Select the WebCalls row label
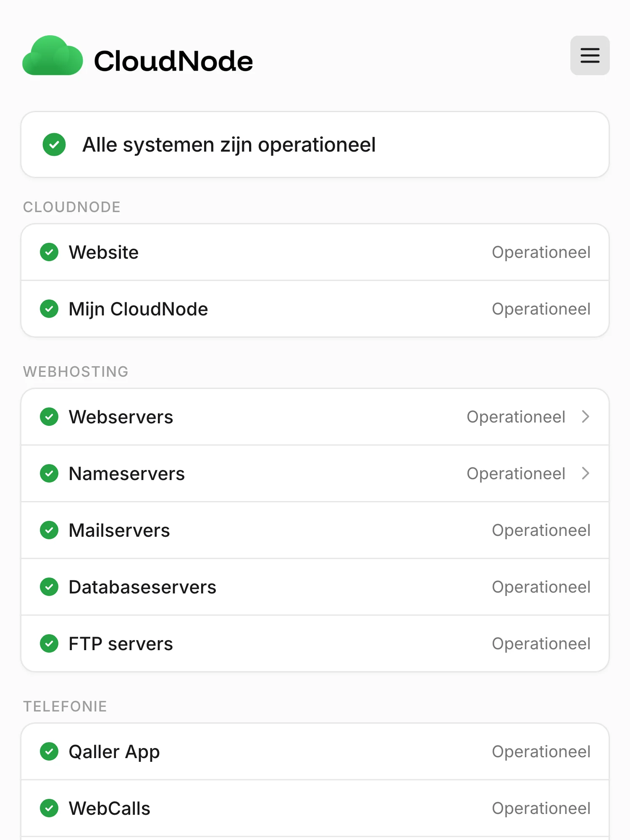This screenshot has width=630, height=840. 110,808
